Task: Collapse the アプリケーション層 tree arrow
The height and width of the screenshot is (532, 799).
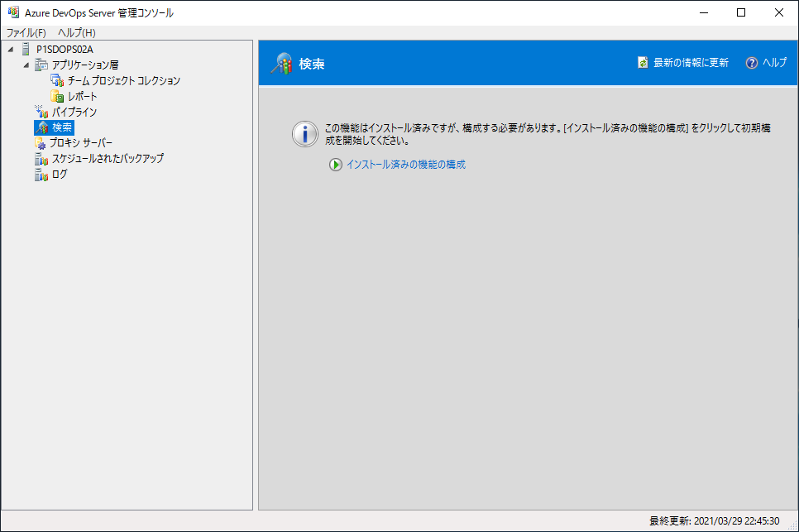Action: [26, 65]
